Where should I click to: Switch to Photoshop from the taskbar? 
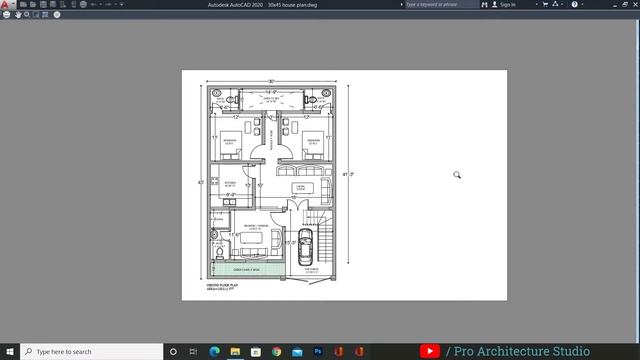pyautogui.click(x=318, y=351)
